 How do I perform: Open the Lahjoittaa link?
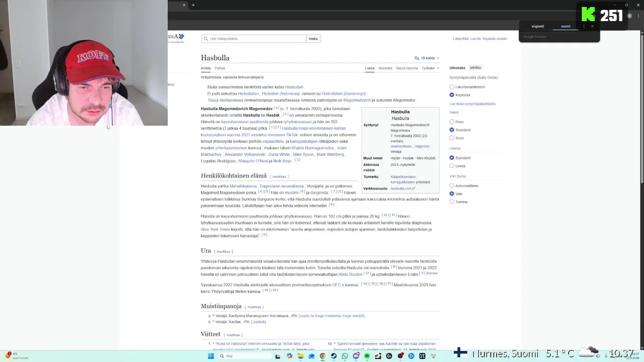coord(461,39)
